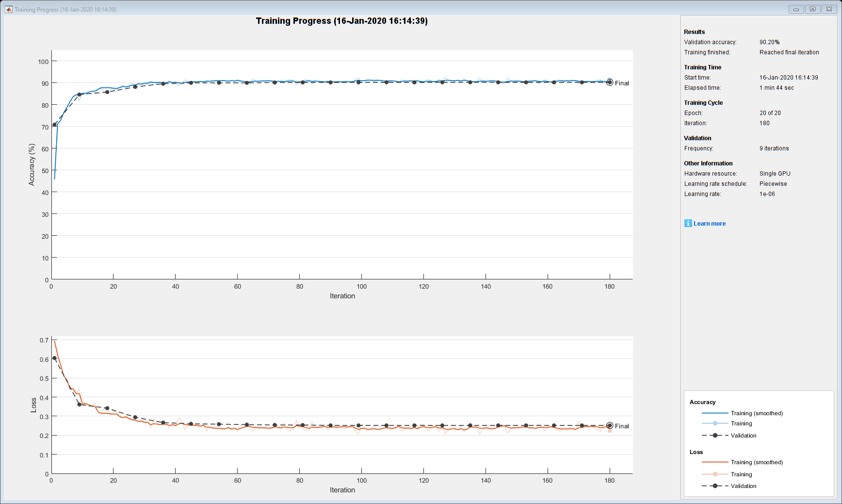Click the learning rate value 1e-06
Viewport: 842px width, 504px height.
(767, 194)
